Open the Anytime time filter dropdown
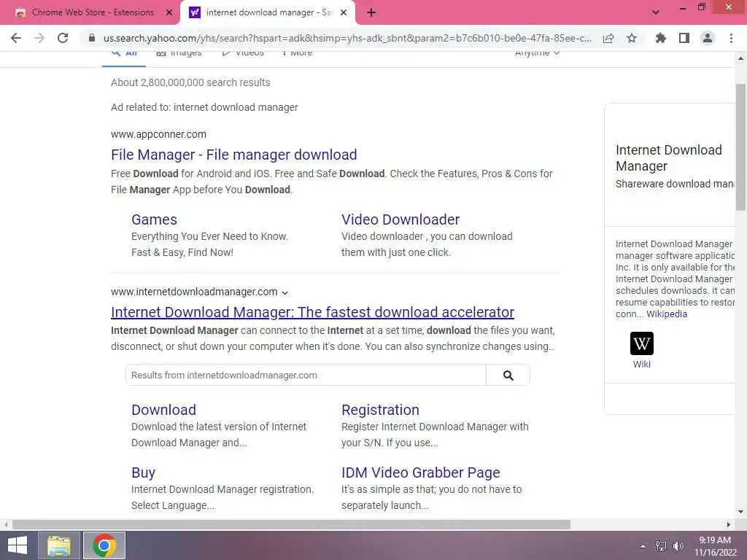Screen dimensions: 747x560 tap(537, 52)
